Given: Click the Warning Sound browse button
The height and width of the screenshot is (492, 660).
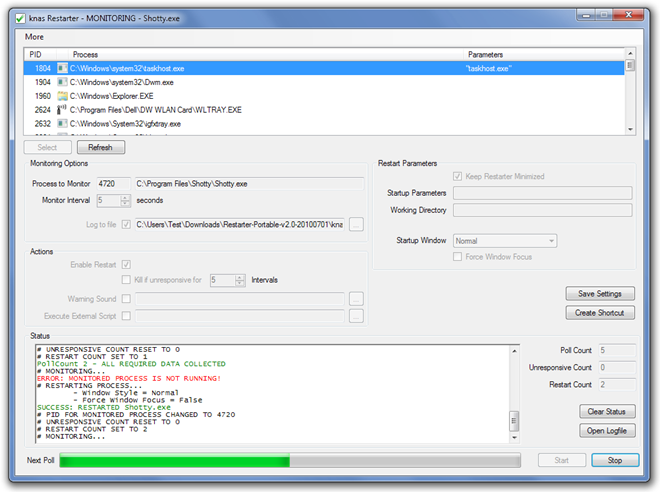Looking at the screenshot, I should tap(356, 299).
